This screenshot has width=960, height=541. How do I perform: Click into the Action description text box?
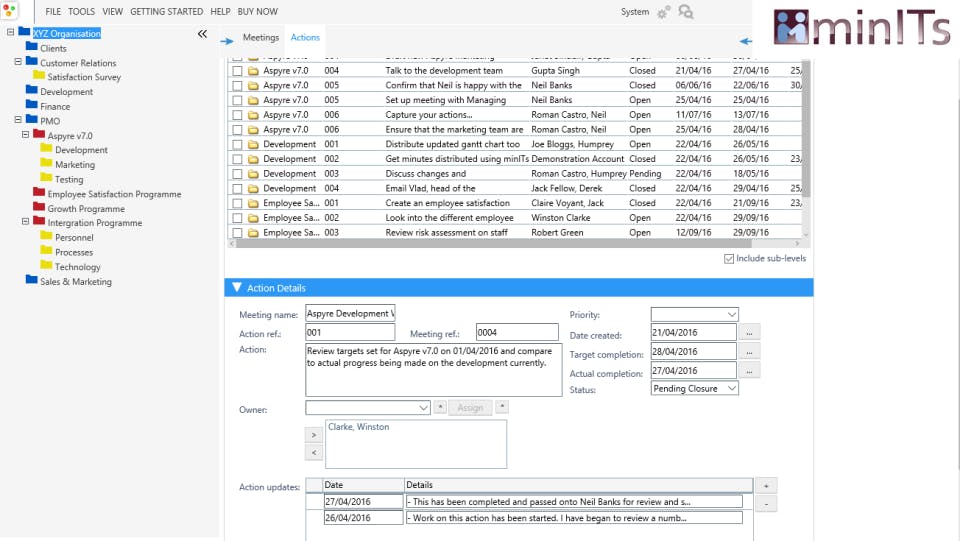point(433,370)
